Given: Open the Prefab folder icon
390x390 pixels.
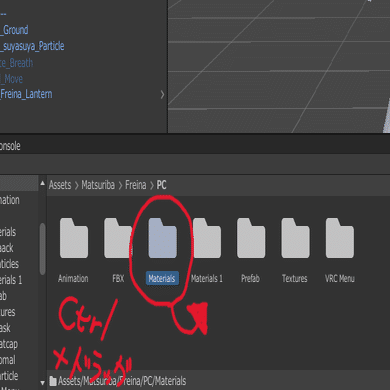Looking at the screenshot, I should pos(251,238).
